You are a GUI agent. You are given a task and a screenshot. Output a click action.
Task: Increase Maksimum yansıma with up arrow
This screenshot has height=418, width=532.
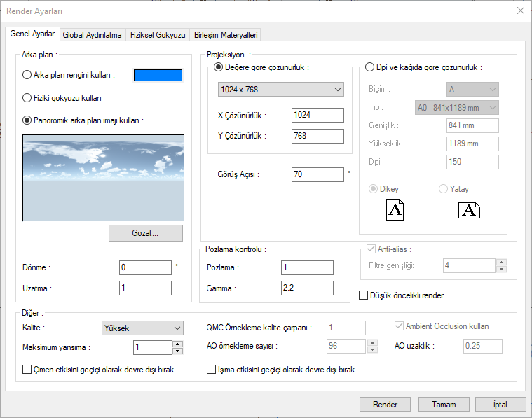click(177, 344)
